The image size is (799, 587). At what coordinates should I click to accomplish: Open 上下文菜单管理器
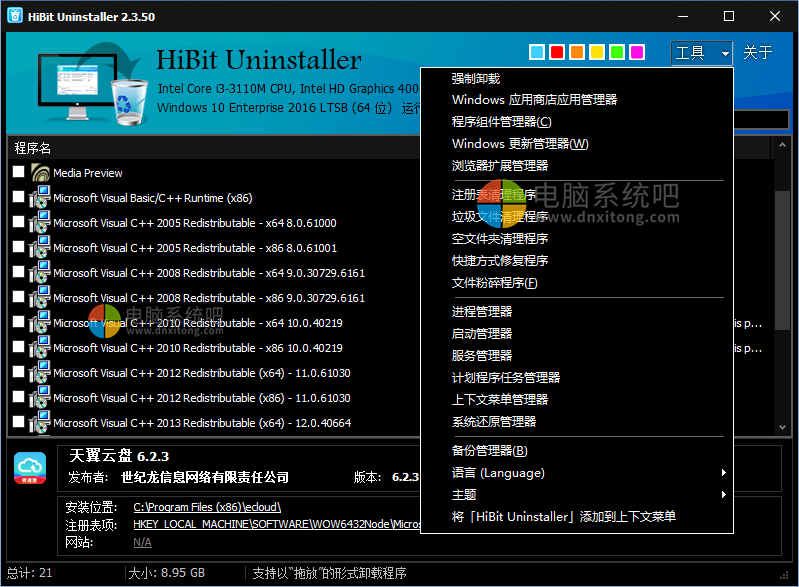[x=577, y=399]
